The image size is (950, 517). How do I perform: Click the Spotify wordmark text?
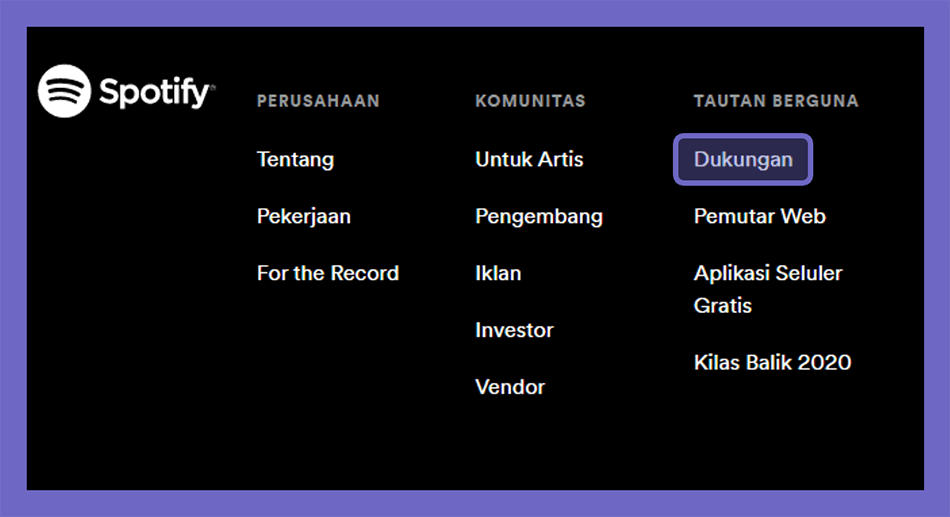pos(154,93)
